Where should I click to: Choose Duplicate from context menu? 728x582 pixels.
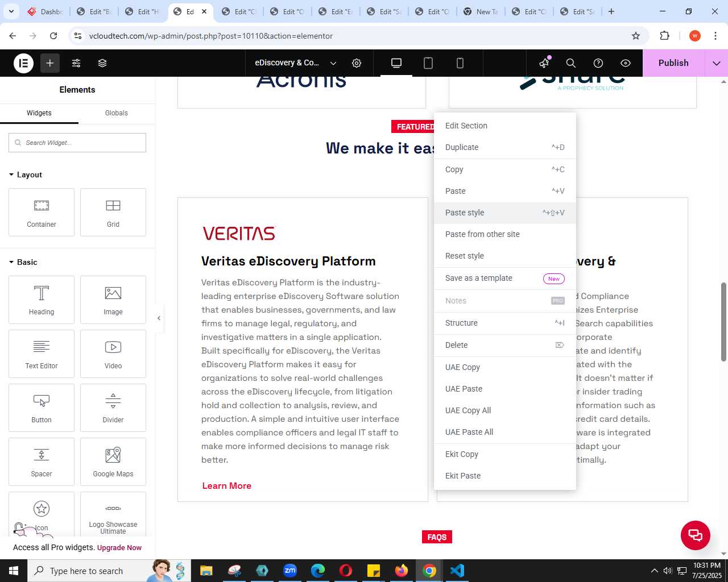click(x=505, y=147)
